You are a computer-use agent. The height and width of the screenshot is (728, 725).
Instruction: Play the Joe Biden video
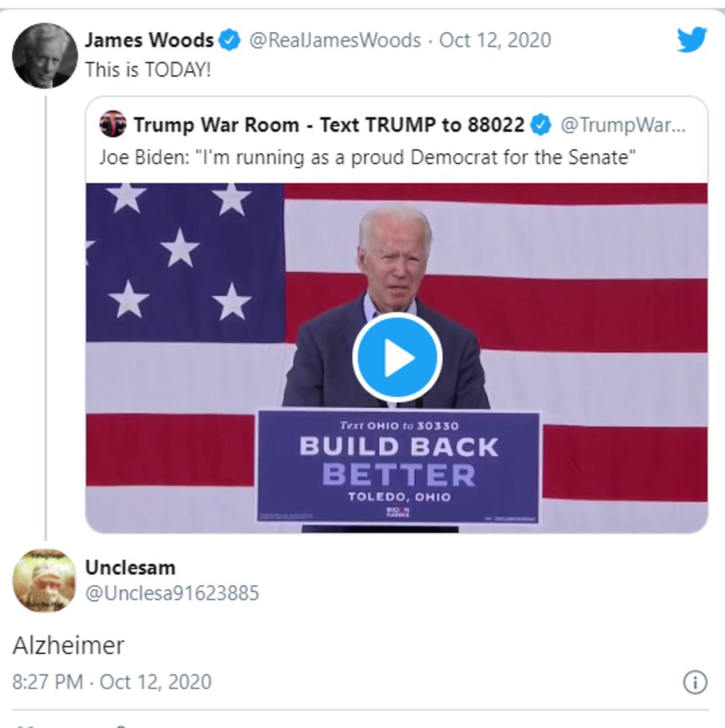(x=397, y=357)
